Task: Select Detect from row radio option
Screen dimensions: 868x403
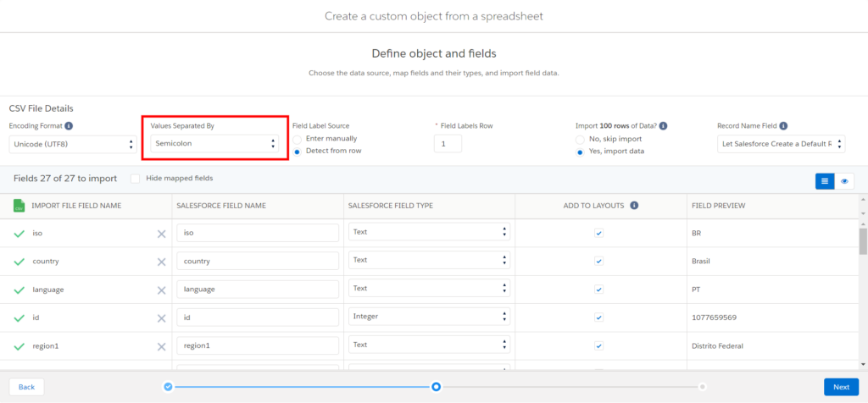Action: click(x=298, y=152)
